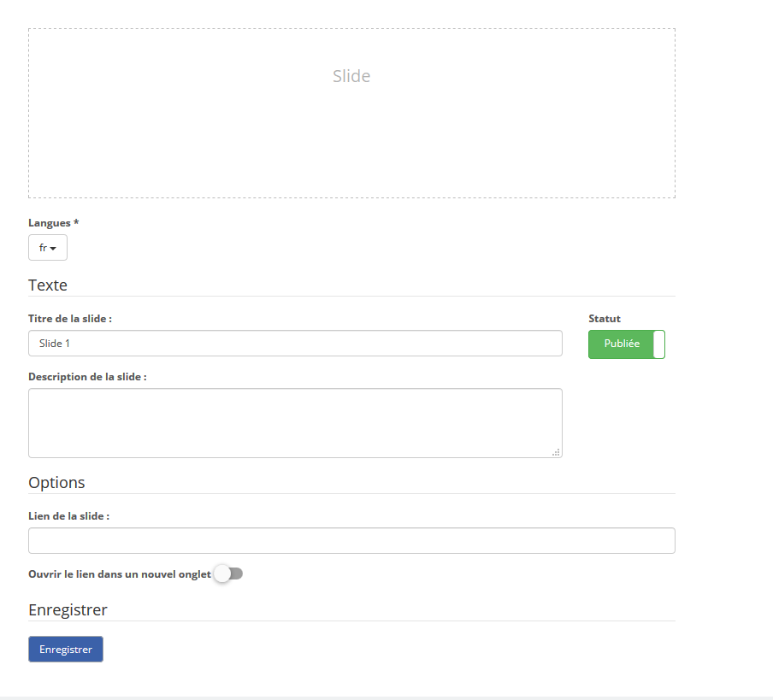Viewport: 773px width, 700px height.
Task: Click the blue Enregistrer button
Action: click(x=66, y=650)
